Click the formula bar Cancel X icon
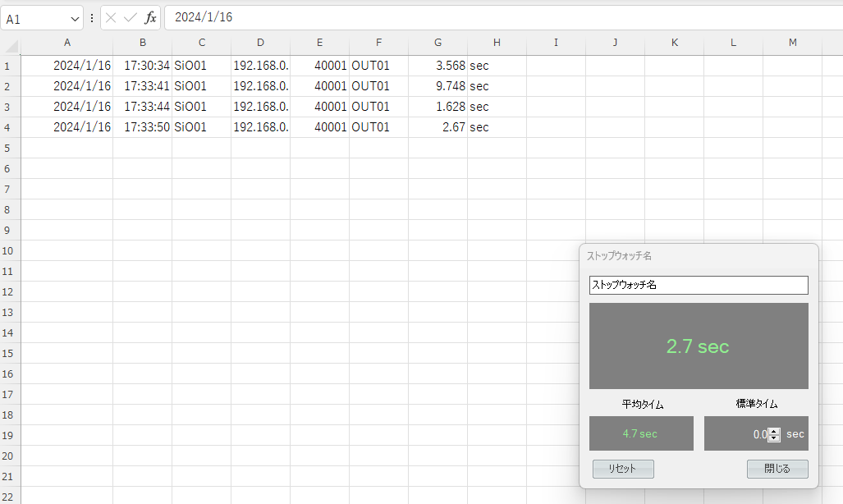Screen dimensions: 843x504 (111, 17)
